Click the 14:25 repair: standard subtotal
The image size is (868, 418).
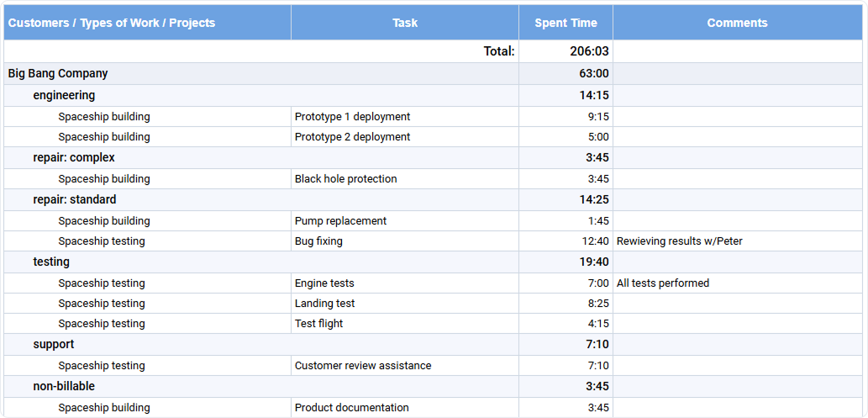[594, 199]
